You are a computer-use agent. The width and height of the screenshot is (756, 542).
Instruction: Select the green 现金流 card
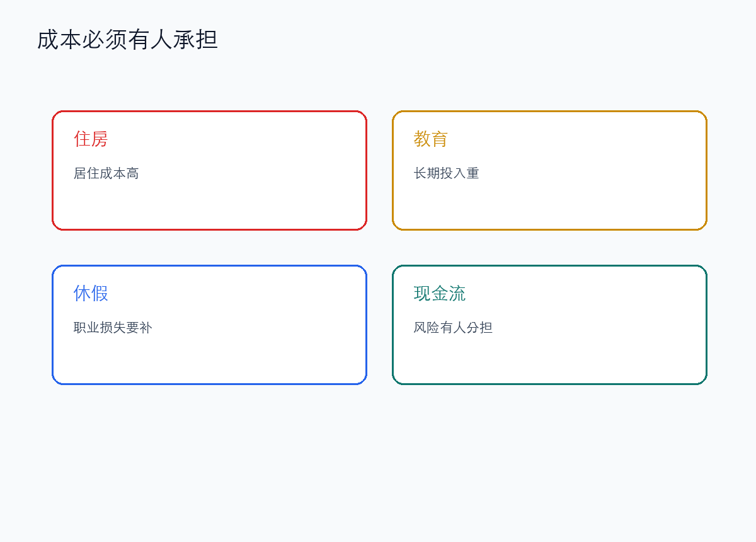click(549, 325)
